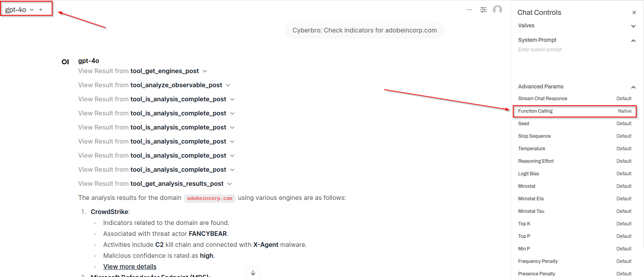Image resolution: width=644 pixels, height=277 pixels.
Task: Open the three-dots chat options menu
Action: click(469, 10)
